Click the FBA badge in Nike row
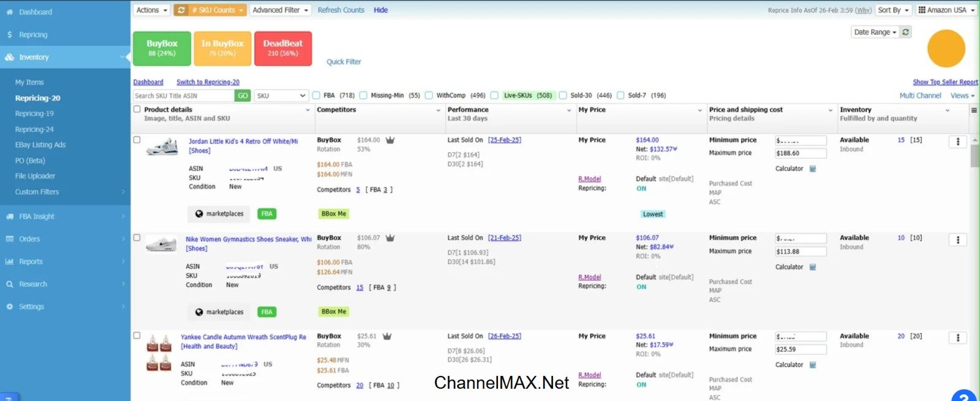This screenshot has width=980, height=401. tap(266, 312)
